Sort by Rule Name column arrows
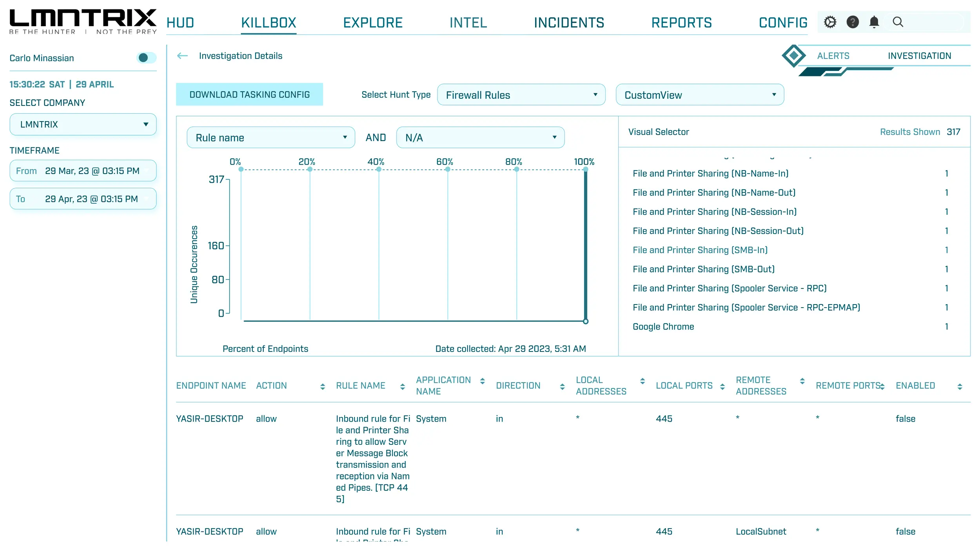Viewport: 980px width, 551px height. (x=402, y=387)
